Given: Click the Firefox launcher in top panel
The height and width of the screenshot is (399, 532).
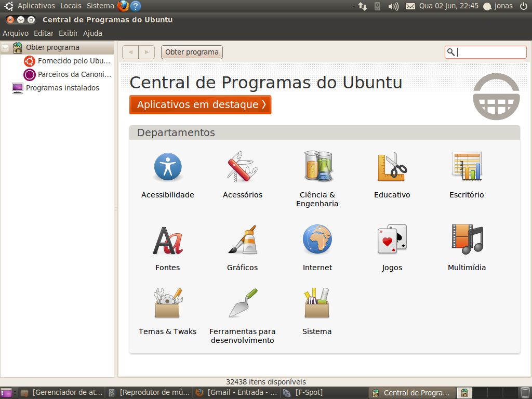Looking at the screenshot, I should click(x=123, y=6).
